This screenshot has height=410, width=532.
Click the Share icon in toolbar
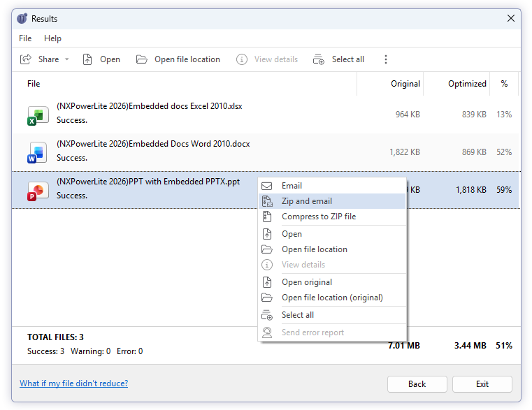tap(26, 59)
